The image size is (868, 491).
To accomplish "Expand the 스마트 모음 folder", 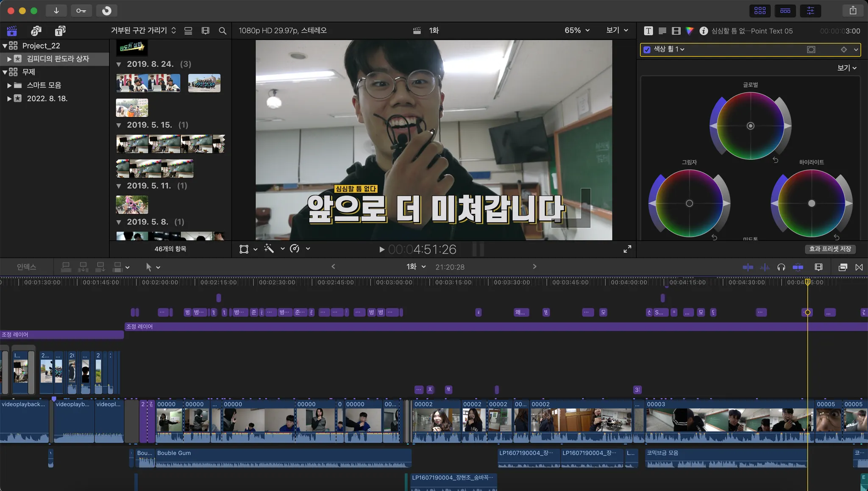I will coord(9,85).
